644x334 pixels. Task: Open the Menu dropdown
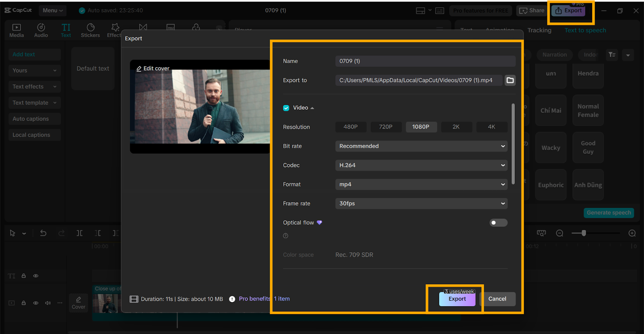coord(53,10)
